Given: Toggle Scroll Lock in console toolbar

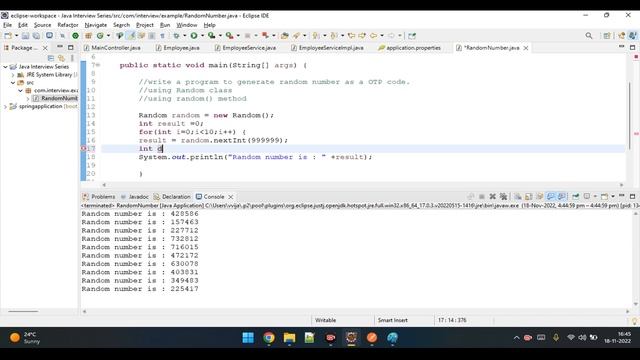Looking at the screenshot, I should tap(529, 196).
